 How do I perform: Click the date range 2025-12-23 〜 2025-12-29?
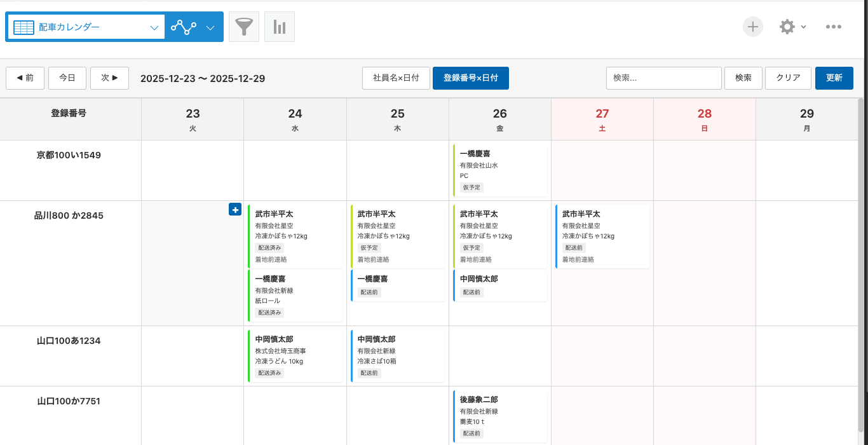(203, 79)
